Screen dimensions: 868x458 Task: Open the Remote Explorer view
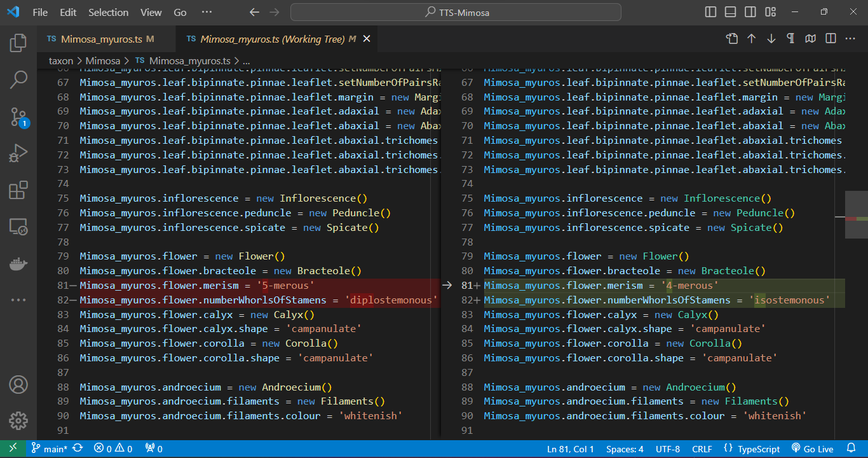pyautogui.click(x=18, y=226)
